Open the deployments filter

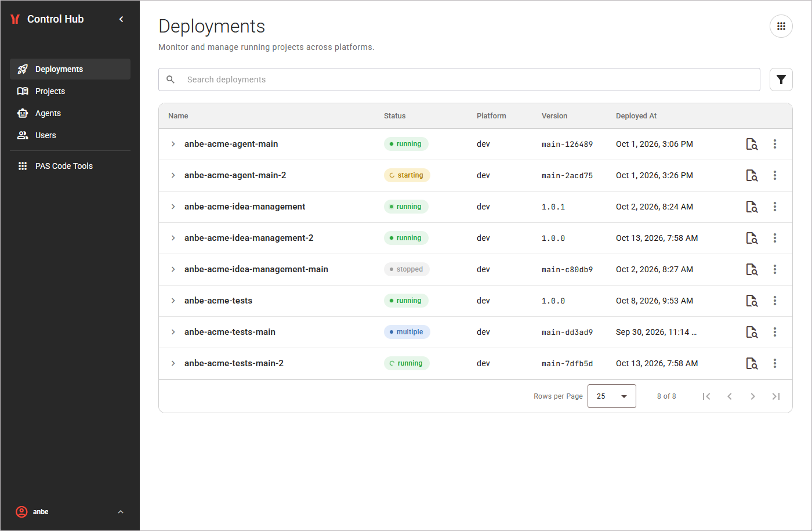click(x=781, y=80)
